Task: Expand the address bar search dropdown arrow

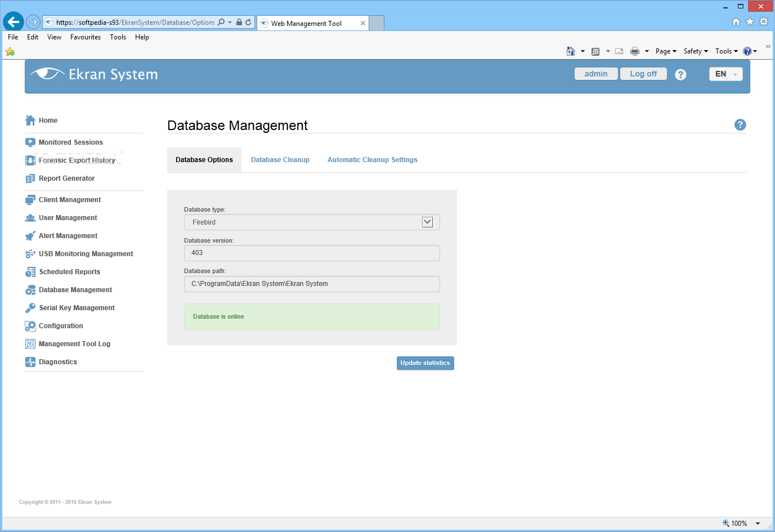Action: [x=230, y=23]
